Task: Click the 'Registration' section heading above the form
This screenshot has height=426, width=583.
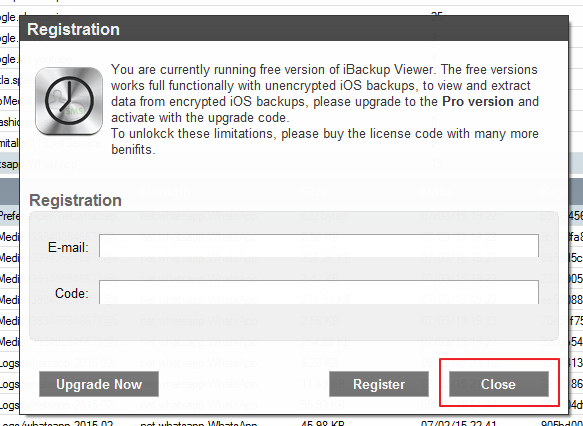Action: 75,200
